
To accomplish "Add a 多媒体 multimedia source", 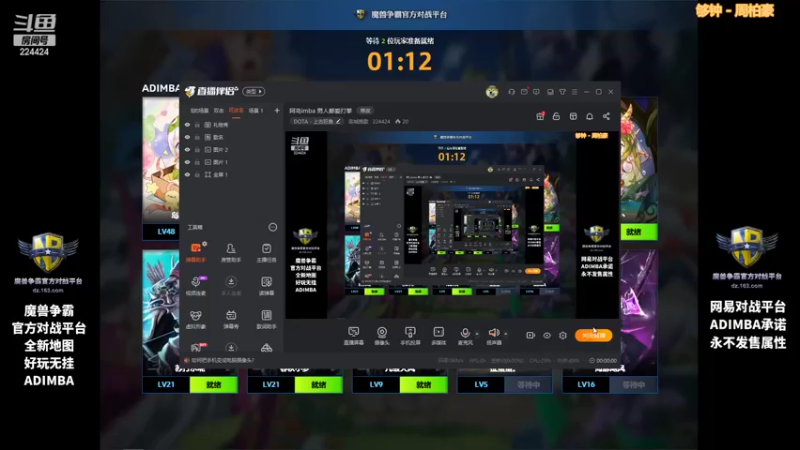I will point(438,336).
